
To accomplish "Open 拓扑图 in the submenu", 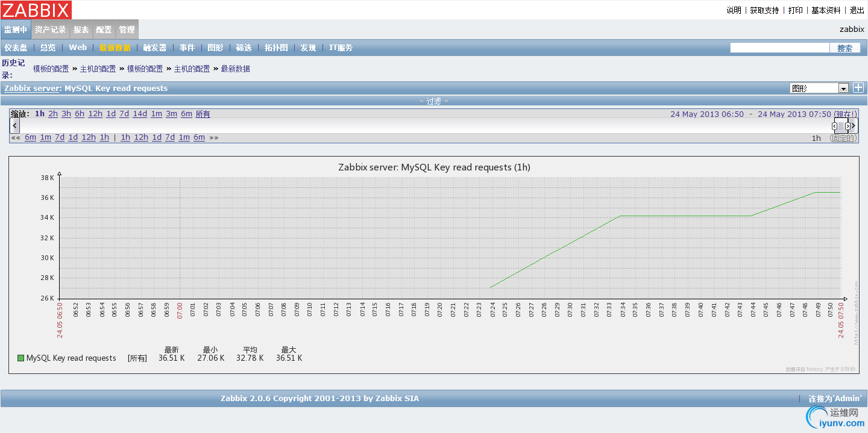I will point(276,48).
